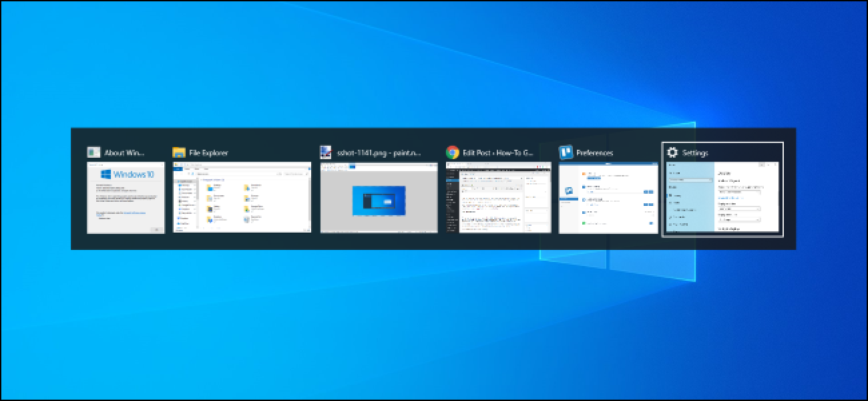Click the Edit Post - How-To G... title
Screen dimensions: 868x401
(497, 152)
